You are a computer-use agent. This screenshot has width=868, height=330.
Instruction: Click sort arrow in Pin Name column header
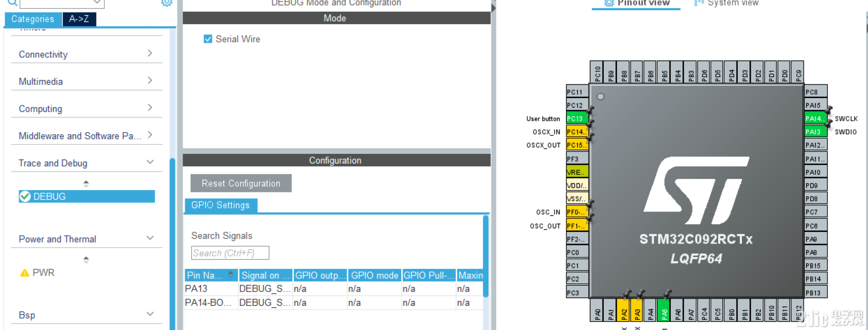[230, 274]
